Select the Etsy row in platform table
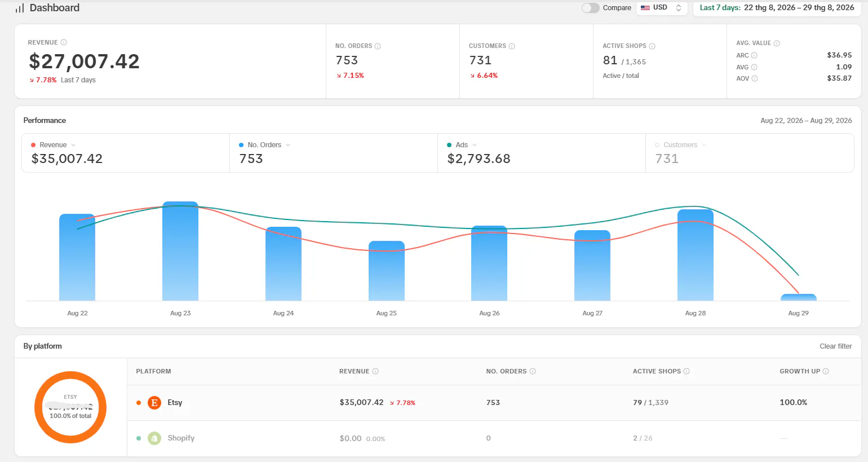The height and width of the screenshot is (462, 868). point(494,403)
